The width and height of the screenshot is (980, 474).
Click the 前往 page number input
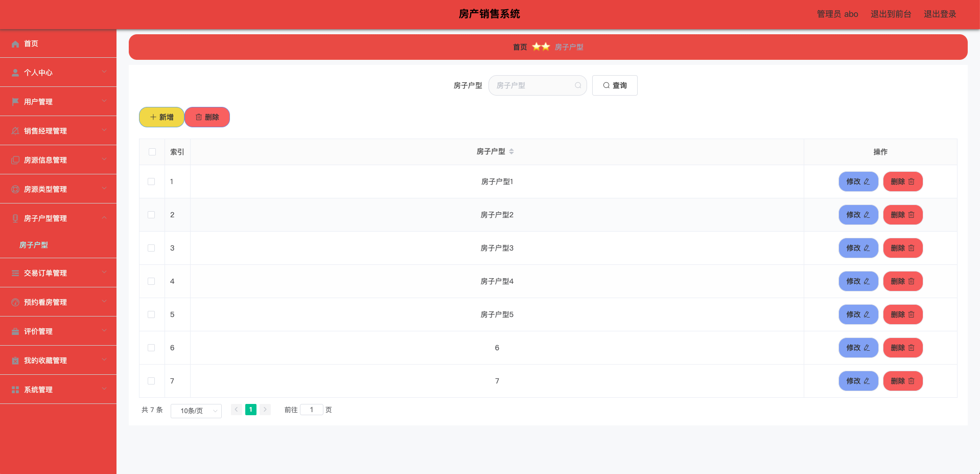(x=312, y=410)
